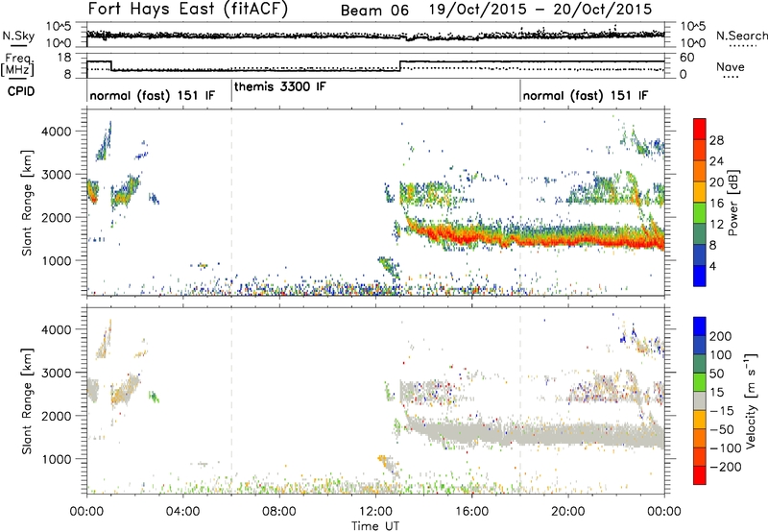Click the "4000" tick of the power panel
Viewport: 768px width, 532px height.
(x=56, y=132)
